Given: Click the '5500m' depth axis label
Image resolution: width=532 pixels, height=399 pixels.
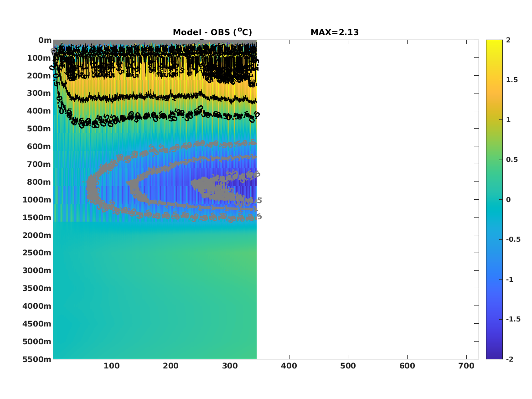Looking at the screenshot, I should coord(37,359).
